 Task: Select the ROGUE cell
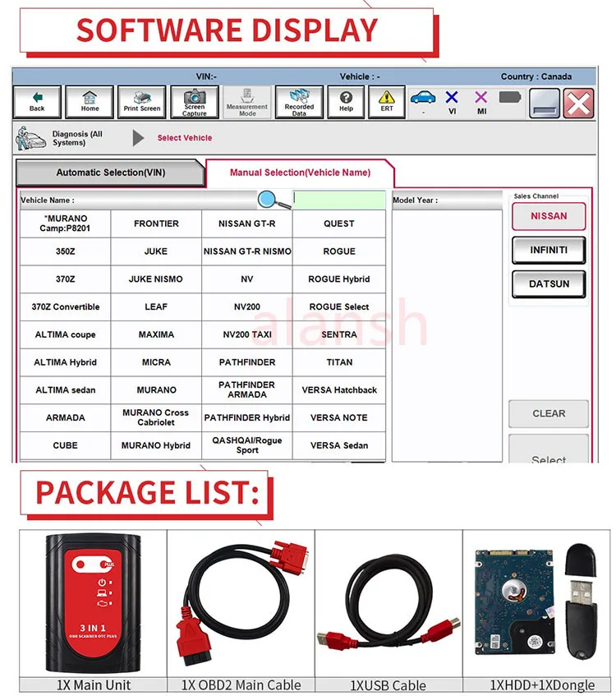(x=339, y=251)
